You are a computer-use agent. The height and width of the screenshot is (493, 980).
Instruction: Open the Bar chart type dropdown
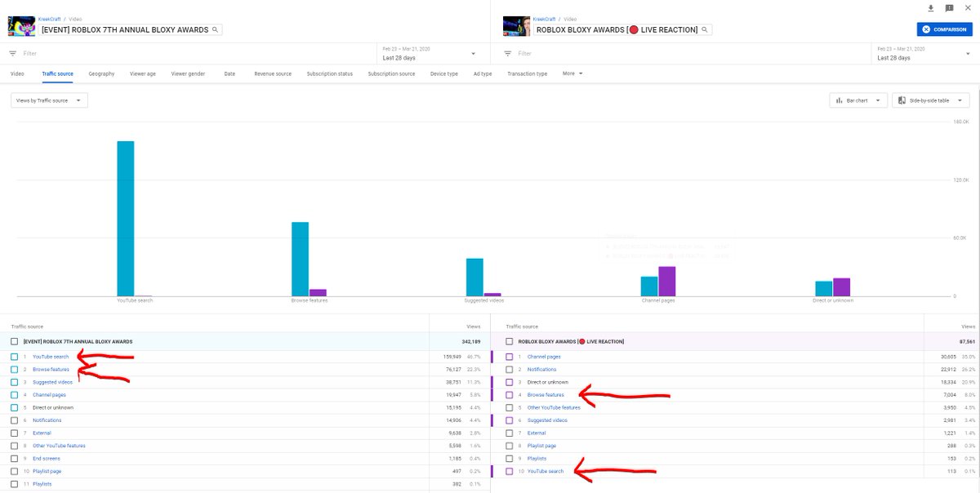point(858,100)
